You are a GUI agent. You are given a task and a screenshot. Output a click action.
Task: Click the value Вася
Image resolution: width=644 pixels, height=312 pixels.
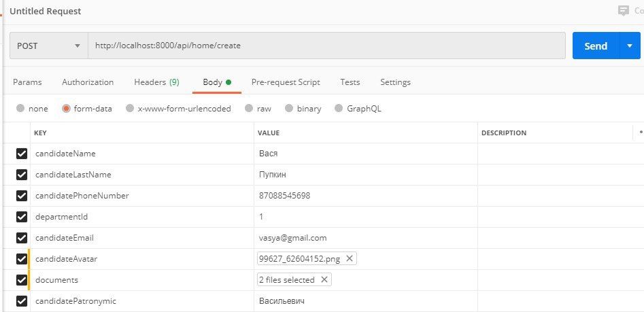[x=269, y=154]
